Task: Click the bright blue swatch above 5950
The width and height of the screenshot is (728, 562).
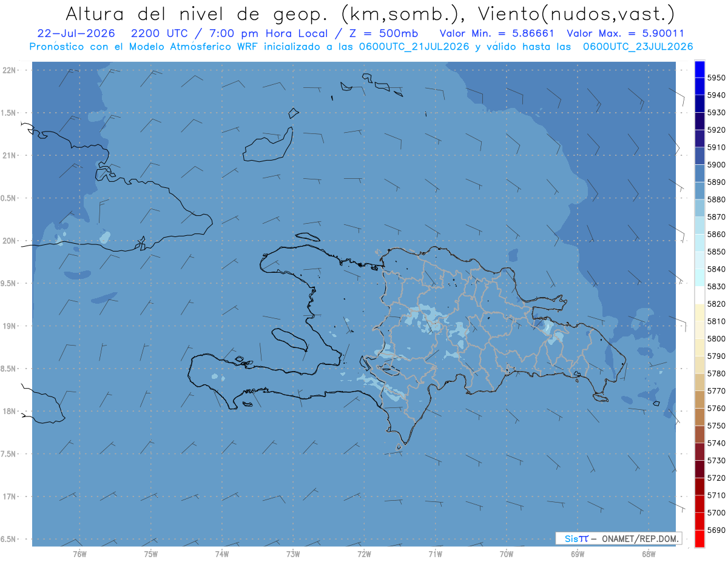Action: (x=699, y=69)
